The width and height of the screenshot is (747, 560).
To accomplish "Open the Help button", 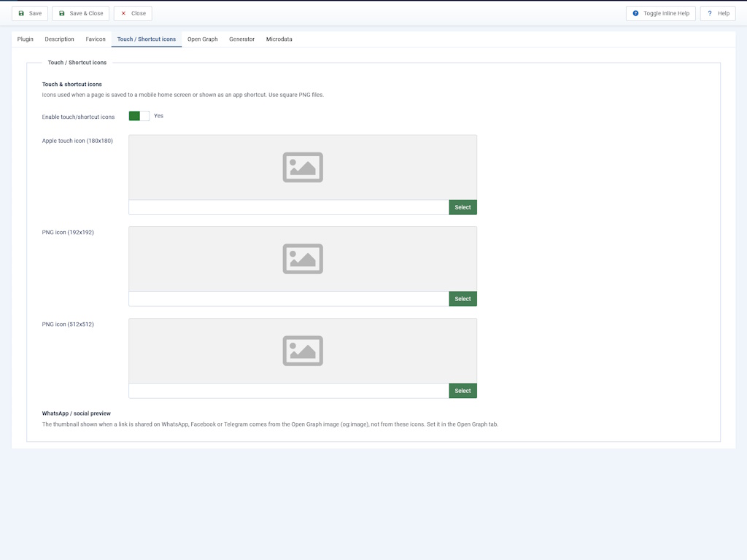I will coord(718,13).
